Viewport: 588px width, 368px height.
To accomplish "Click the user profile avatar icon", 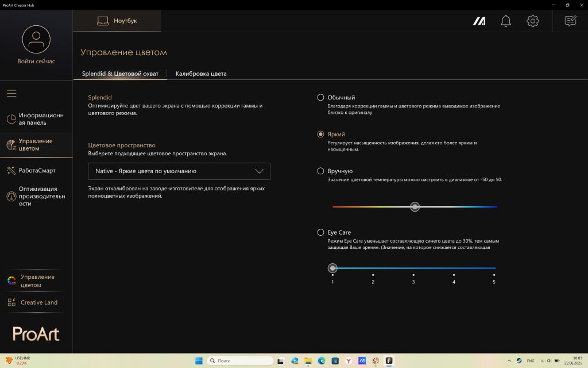I will click(x=36, y=40).
